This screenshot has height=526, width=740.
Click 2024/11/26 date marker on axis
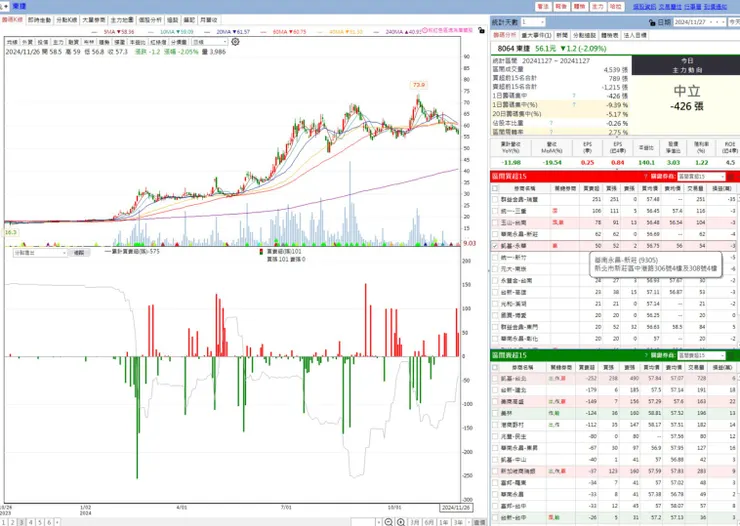click(x=456, y=508)
